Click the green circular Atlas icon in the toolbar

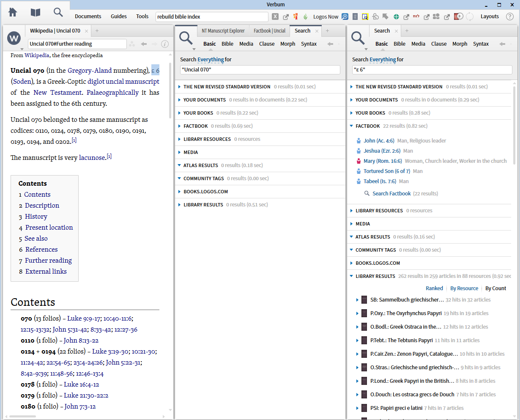pos(396,16)
